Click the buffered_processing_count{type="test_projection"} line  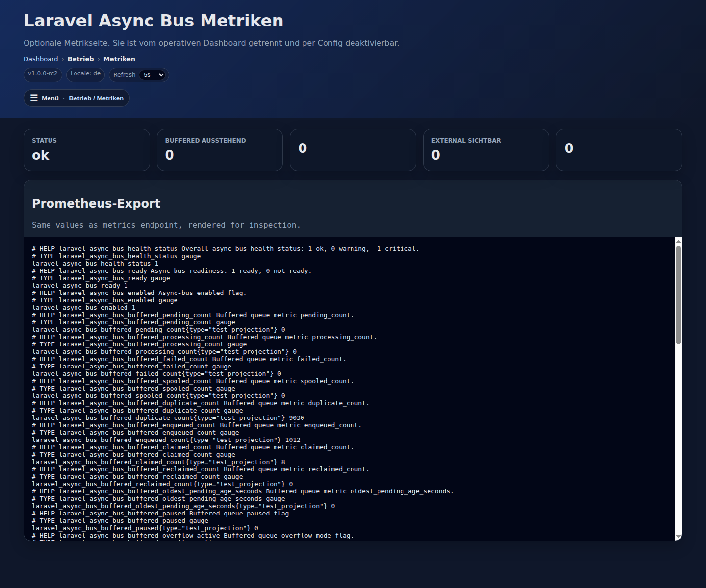point(164,352)
